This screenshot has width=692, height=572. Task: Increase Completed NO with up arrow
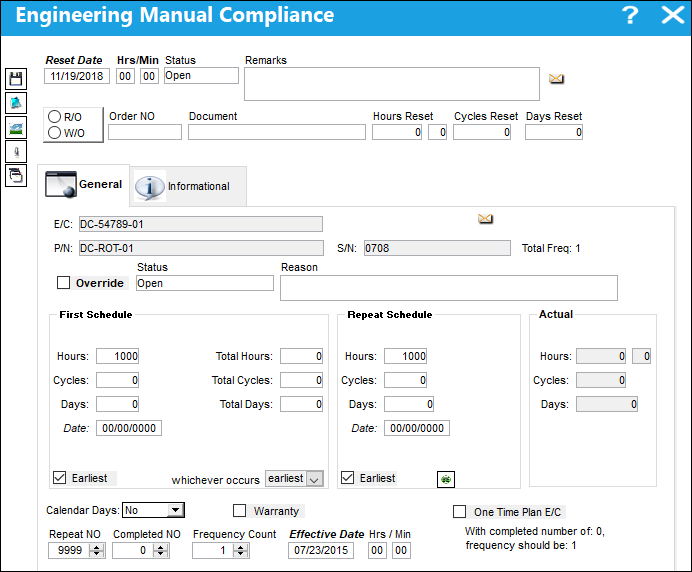161,547
